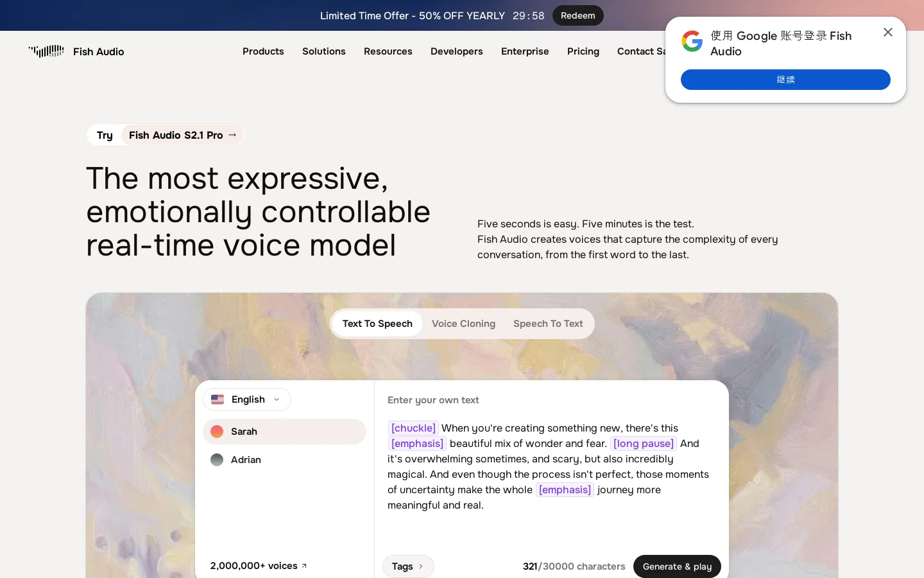Image resolution: width=924 pixels, height=578 pixels.
Task: Select the Adrian voice
Action: tap(284, 460)
